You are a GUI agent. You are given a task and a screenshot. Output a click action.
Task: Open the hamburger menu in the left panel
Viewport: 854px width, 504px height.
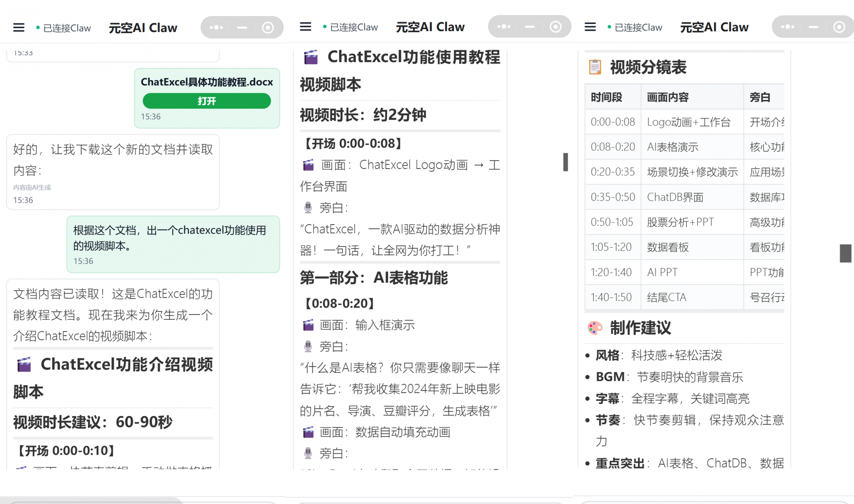click(x=19, y=27)
